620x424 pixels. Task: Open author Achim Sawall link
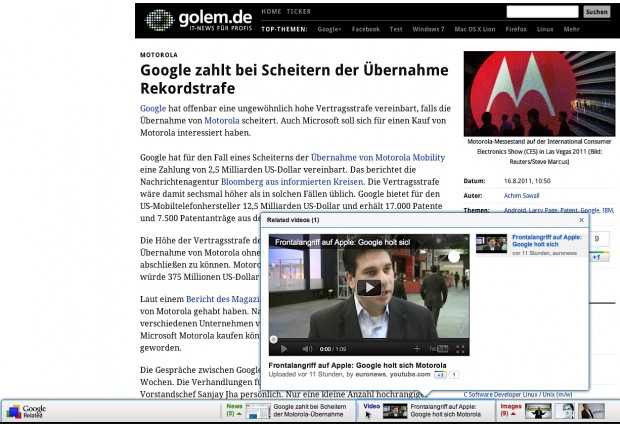(x=521, y=195)
